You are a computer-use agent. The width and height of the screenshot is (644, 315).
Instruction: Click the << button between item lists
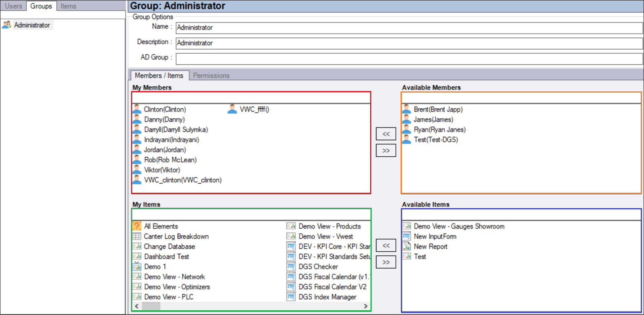[x=386, y=246]
